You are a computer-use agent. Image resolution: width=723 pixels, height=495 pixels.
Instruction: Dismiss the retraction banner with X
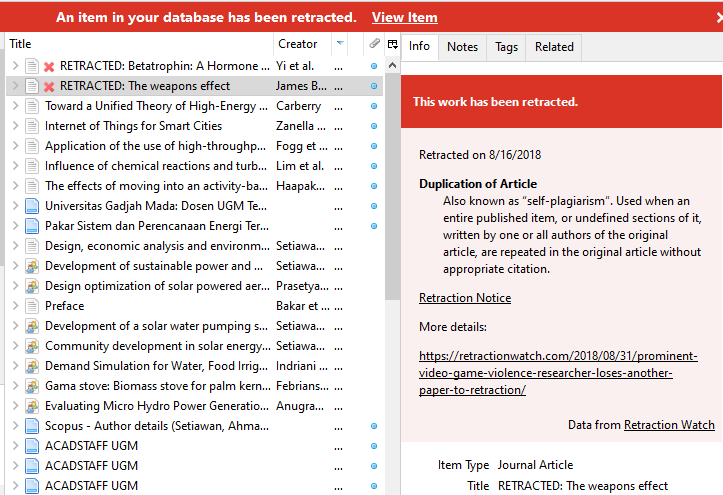(x=719, y=18)
